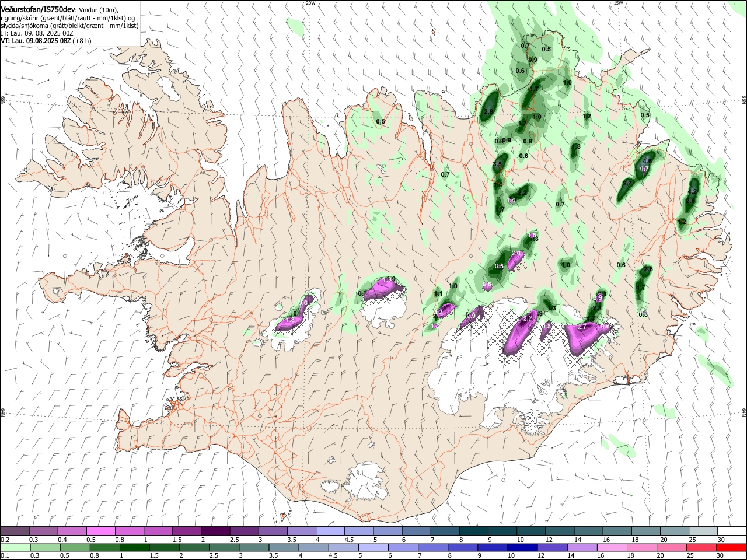Click the 'Veðurstofan/IS750dev' title text

tap(38, 9)
